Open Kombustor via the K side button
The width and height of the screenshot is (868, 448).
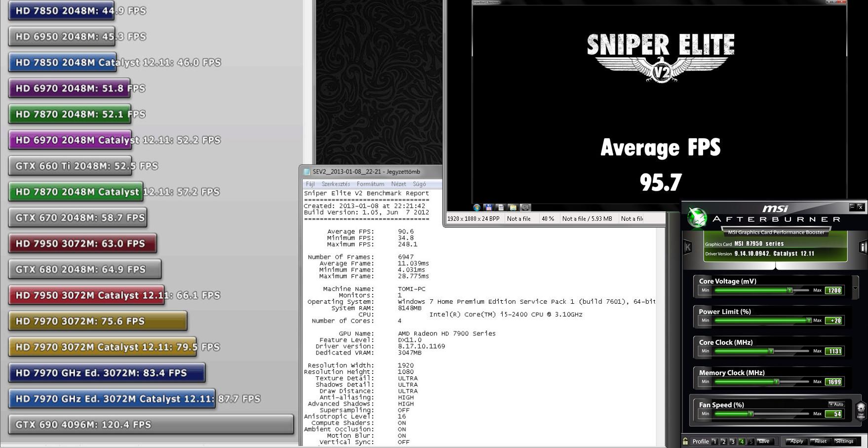pos(687,247)
